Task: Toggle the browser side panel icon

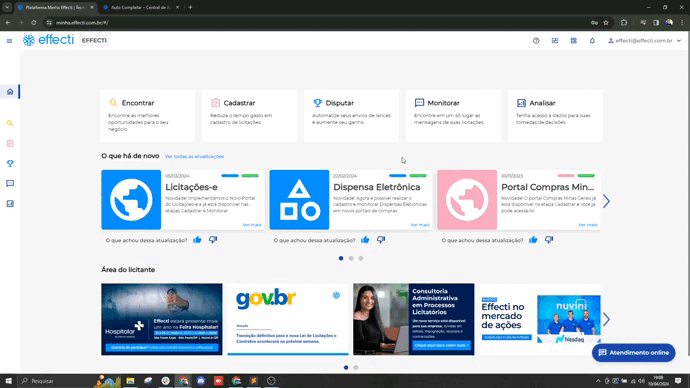Action: (x=656, y=22)
